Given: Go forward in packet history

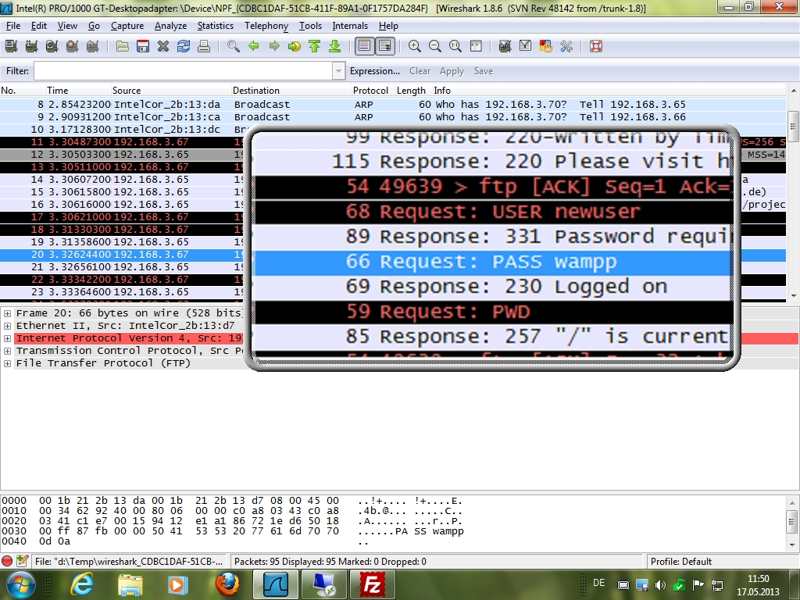Looking at the screenshot, I should coord(274,47).
